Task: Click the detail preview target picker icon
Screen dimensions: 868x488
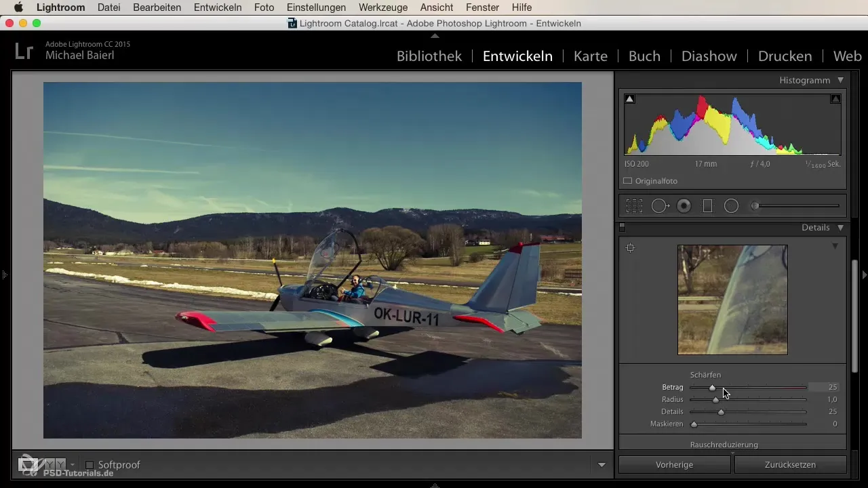Action: 630,248
